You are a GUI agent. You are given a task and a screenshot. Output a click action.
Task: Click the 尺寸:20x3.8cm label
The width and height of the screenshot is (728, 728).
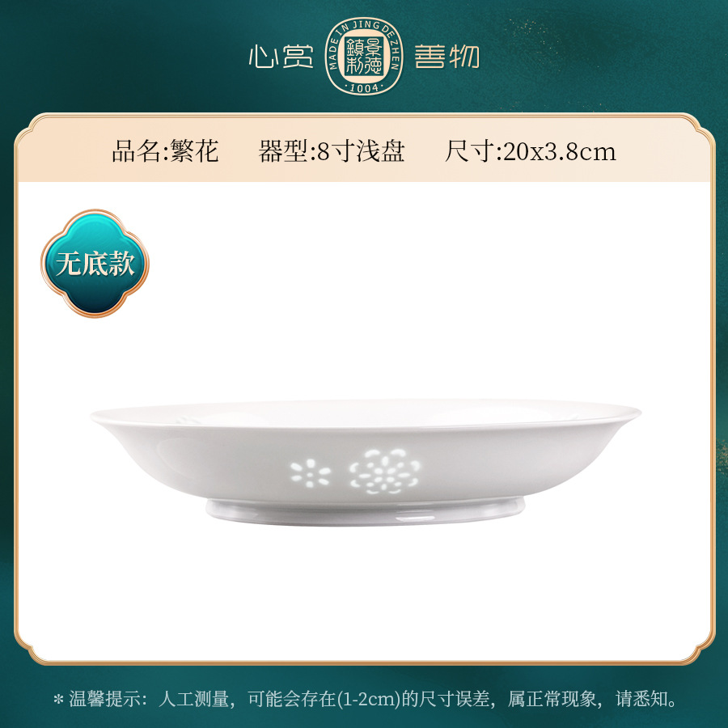click(530, 151)
